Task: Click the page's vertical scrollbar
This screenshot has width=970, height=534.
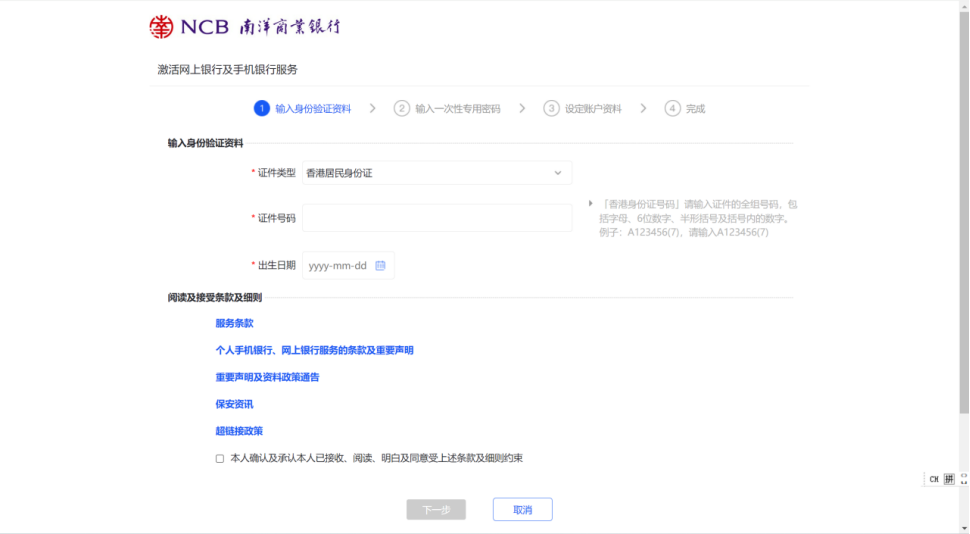Action: 964,200
